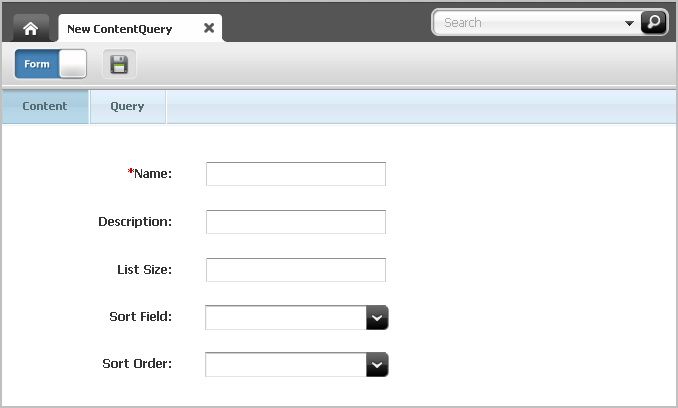This screenshot has height=408, width=678.
Task: Select the New ContentQuery tab
Action: tap(140, 29)
